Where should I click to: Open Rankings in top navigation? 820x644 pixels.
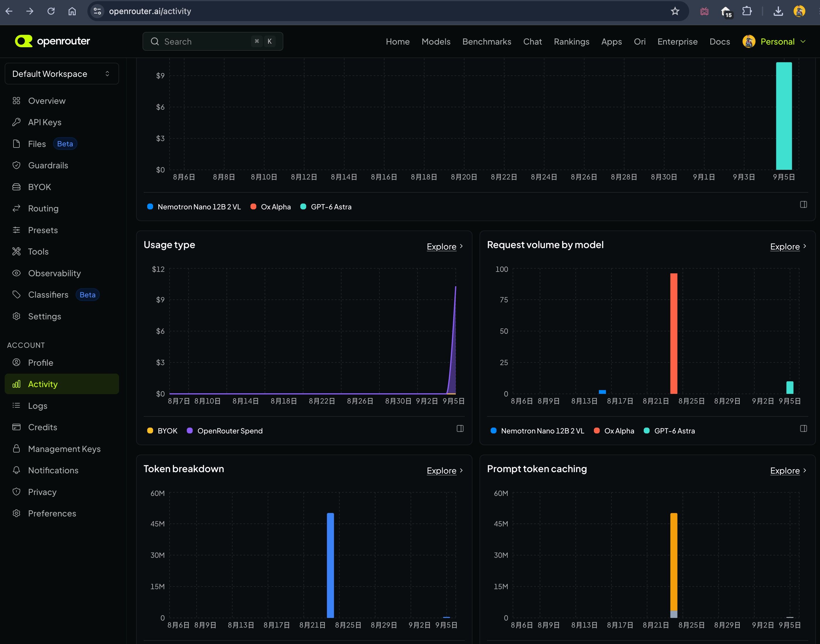pos(572,41)
